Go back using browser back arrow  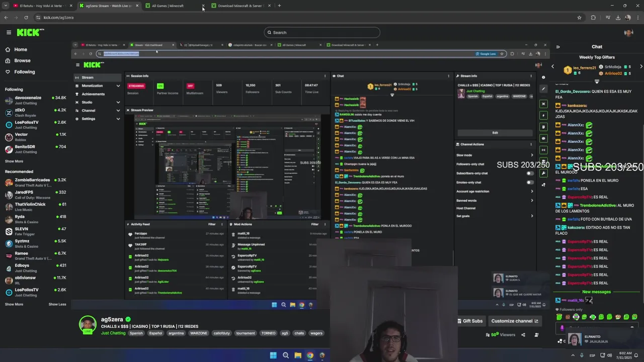coord(6,18)
